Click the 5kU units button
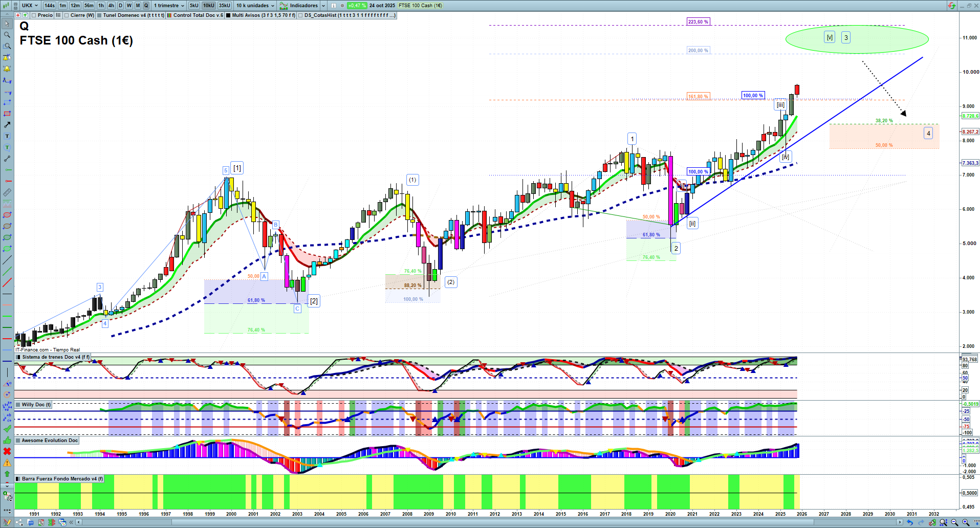Screen dimensions: 980x528 click(194, 6)
